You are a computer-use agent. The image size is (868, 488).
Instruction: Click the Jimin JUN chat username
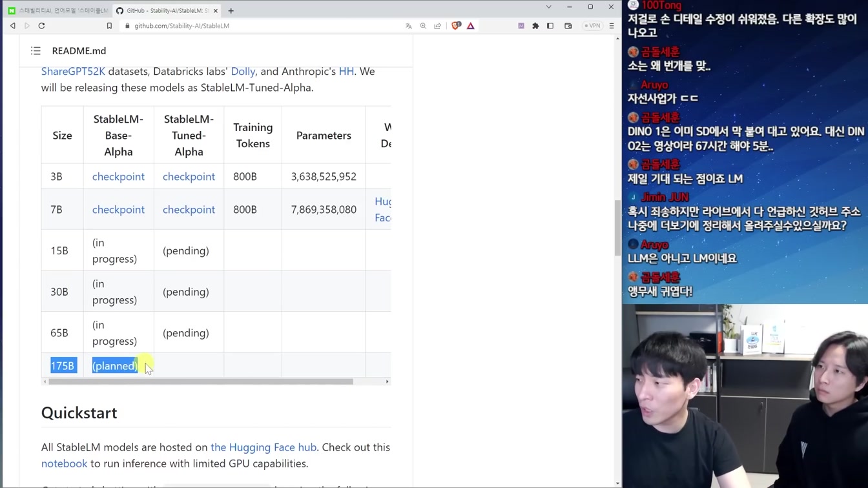click(665, 198)
